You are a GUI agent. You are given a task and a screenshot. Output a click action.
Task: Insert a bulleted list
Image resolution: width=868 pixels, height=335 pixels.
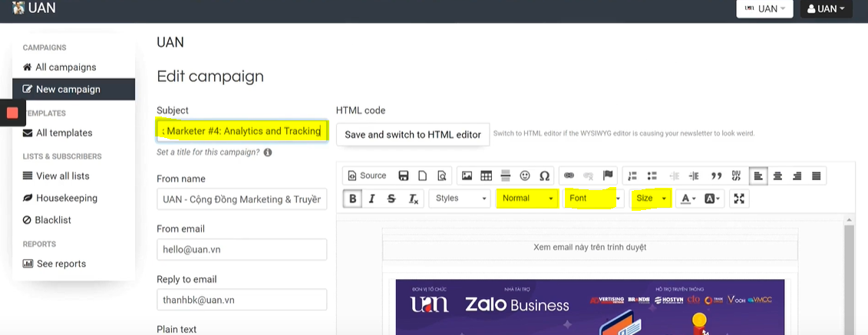pos(652,176)
